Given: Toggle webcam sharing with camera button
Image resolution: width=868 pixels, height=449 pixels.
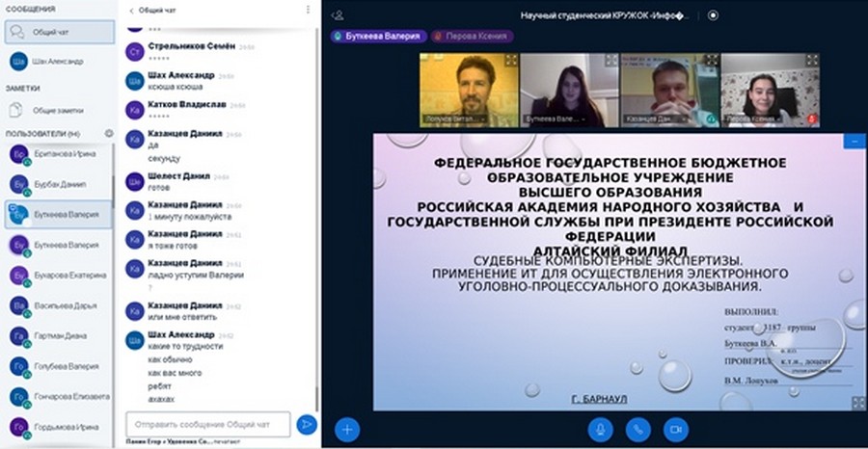Looking at the screenshot, I should [675, 429].
